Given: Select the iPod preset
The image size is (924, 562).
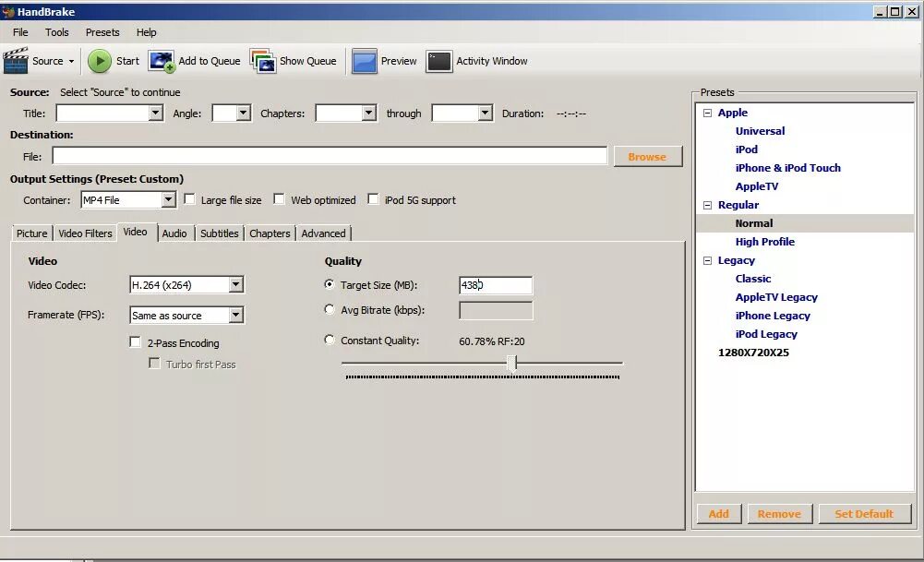Looking at the screenshot, I should (747, 149).
